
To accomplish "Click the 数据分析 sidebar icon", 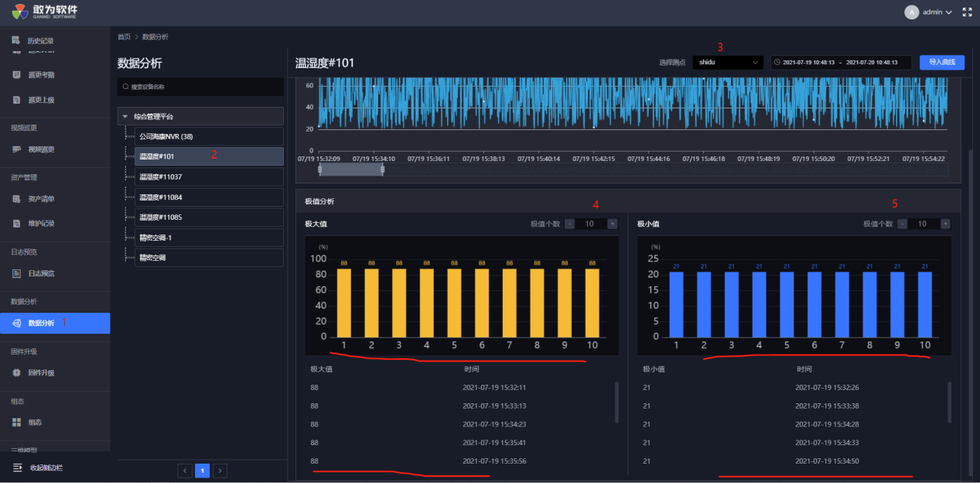I will point(16,323).
